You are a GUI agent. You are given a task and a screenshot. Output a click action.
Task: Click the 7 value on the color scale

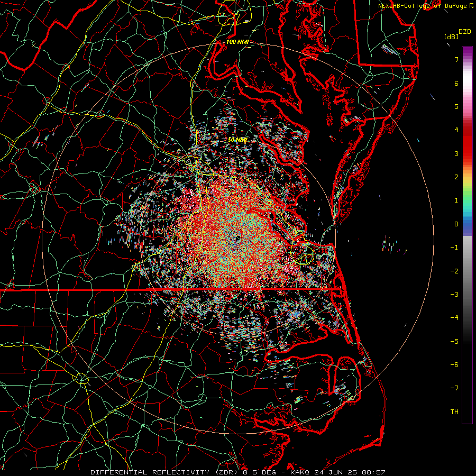click(x=456, y=59)
